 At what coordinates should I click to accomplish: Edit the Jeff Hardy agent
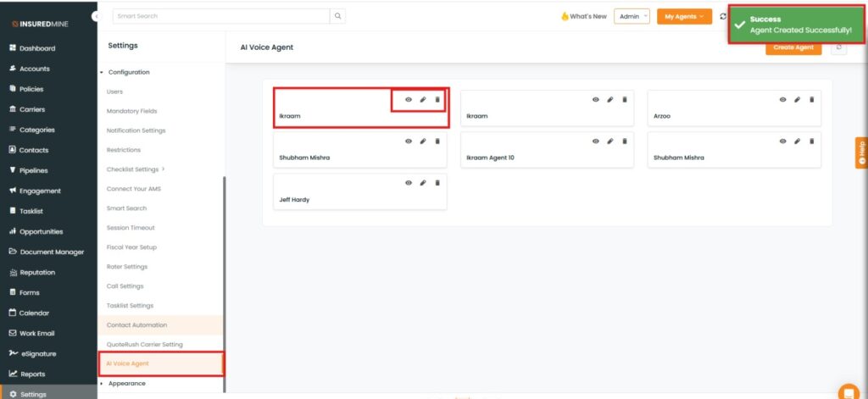click(423, 182)
